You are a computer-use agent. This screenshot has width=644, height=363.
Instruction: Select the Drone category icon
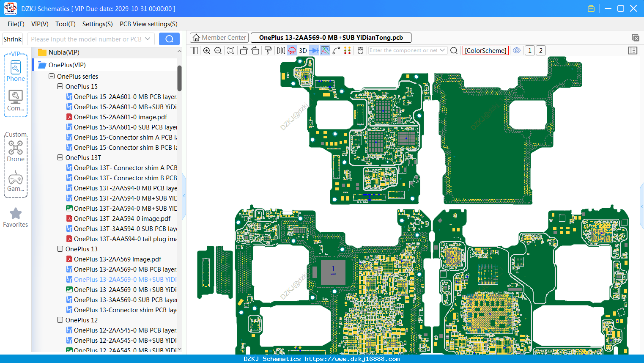(16, 151)
